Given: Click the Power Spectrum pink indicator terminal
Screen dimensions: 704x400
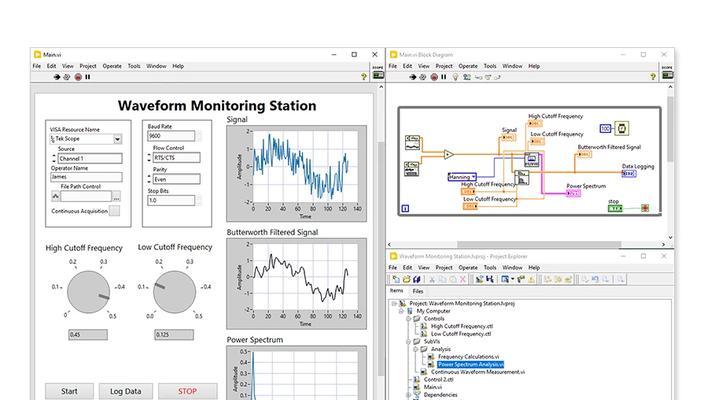Looking at the screenshot, I should [573, 193].
